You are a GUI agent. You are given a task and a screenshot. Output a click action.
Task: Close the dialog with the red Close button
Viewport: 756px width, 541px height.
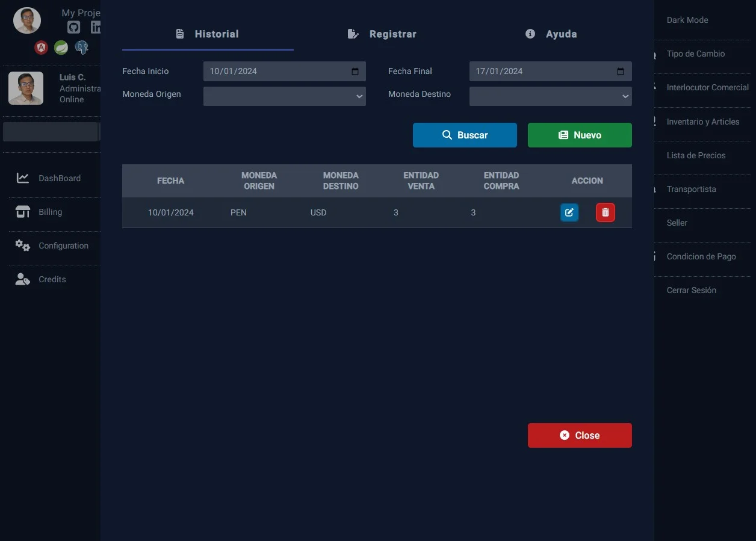580,435
